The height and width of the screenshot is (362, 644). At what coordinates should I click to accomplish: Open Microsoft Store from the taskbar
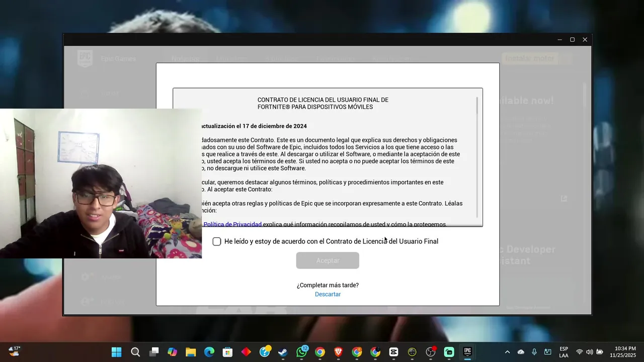227,352
